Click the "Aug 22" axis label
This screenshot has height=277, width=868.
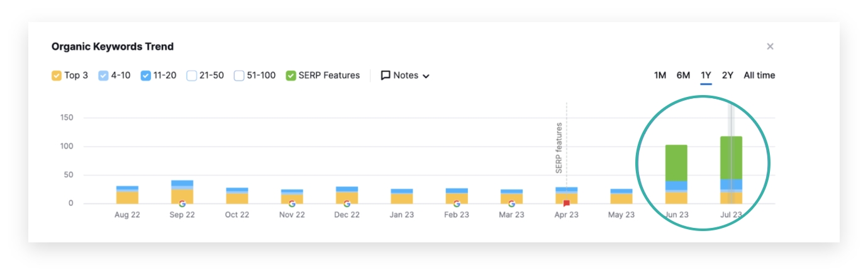pos(127,215)
